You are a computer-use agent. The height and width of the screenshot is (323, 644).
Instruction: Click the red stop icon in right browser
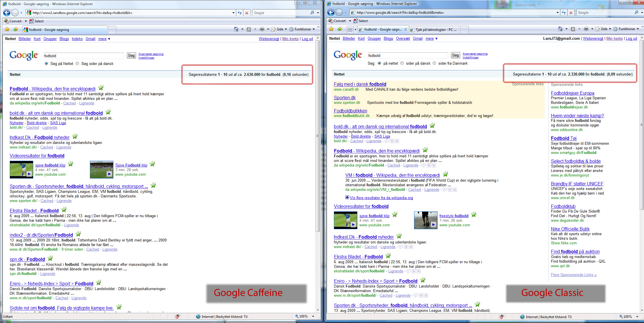571,13
